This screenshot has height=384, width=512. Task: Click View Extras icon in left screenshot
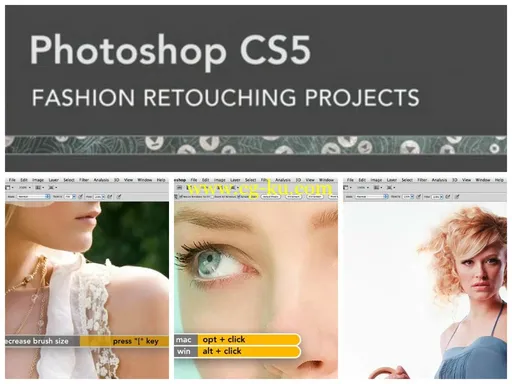(8, 187)
